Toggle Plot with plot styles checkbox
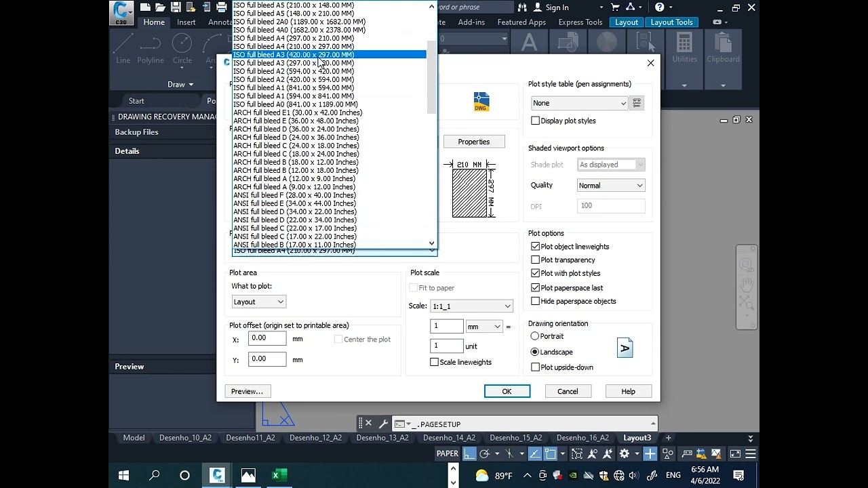Viewport: 868px width, 488px height. click(x=536, y=274)
